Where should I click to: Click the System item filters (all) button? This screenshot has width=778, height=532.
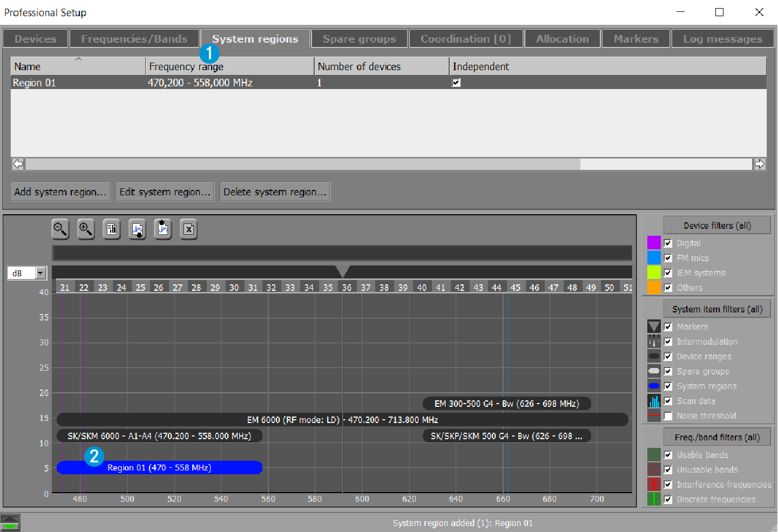click(x=717, y=309)
